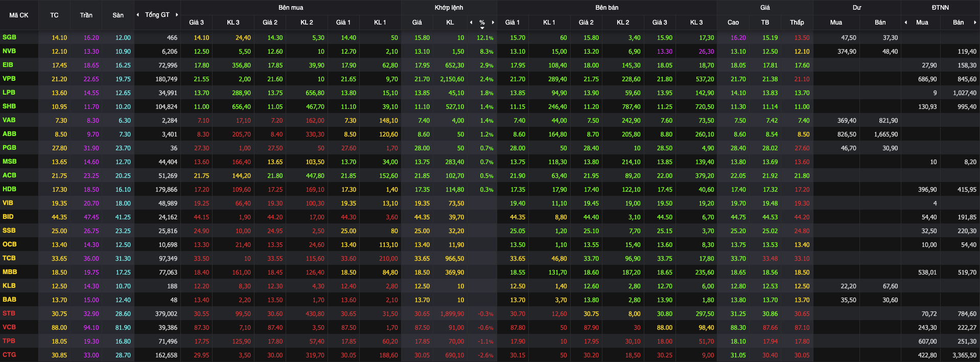This screenshot has width=980, height=362.
Task: Click CTG's -2.6% change value
Action: 485,355
